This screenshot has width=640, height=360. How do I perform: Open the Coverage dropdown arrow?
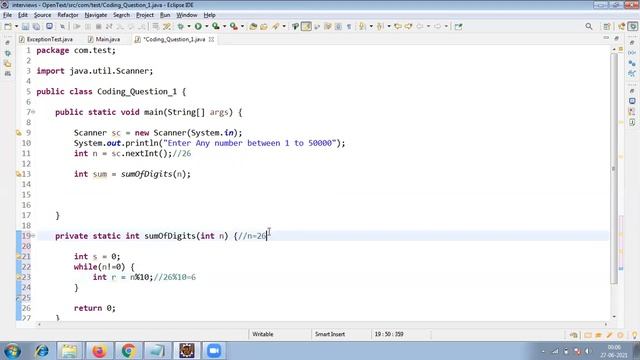[224, 27]
